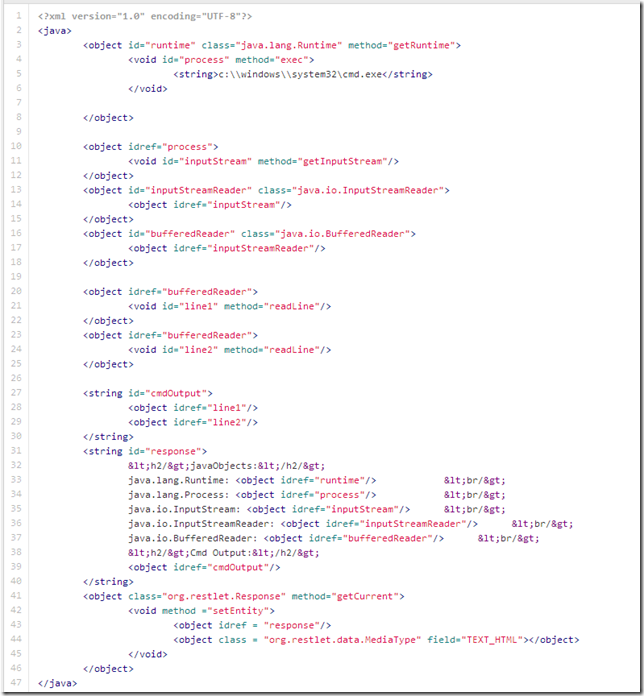Select <object idref="inputStreamReader"/> on line 17
This screenshot has width=644, height=696.
(x=227, y=248)
